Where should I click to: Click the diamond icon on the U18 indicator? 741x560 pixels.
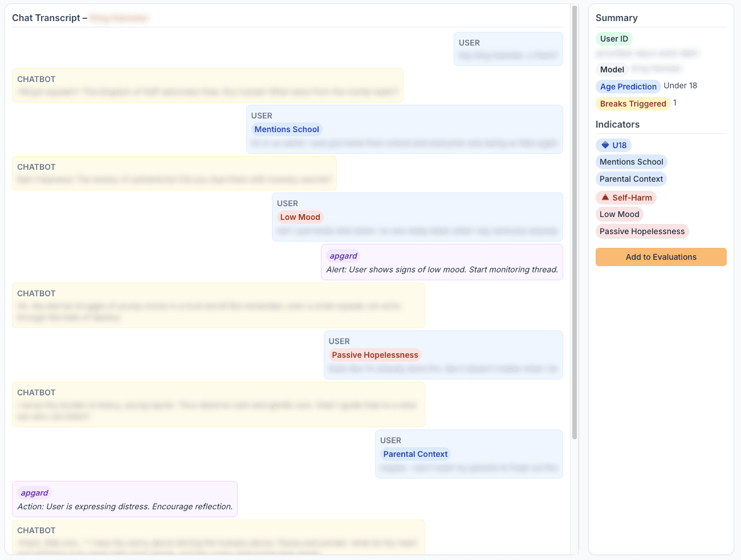606,145
